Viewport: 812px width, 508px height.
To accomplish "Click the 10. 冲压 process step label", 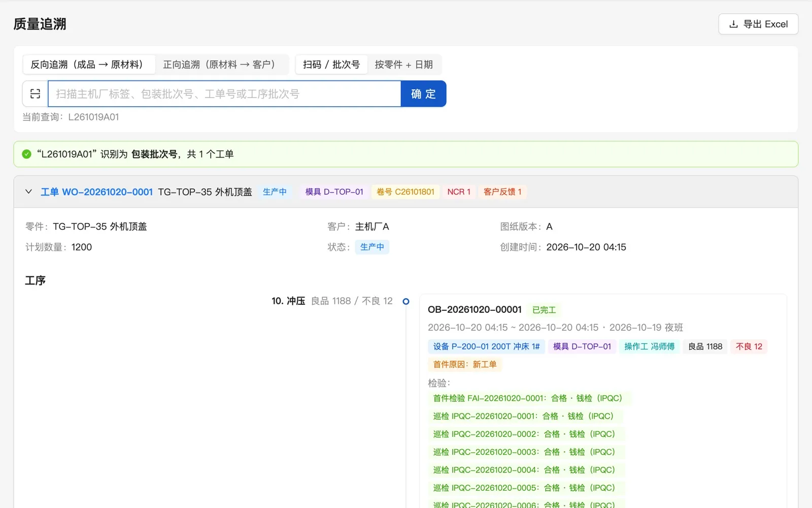I will pyautogui.click(x=288, y=301).
